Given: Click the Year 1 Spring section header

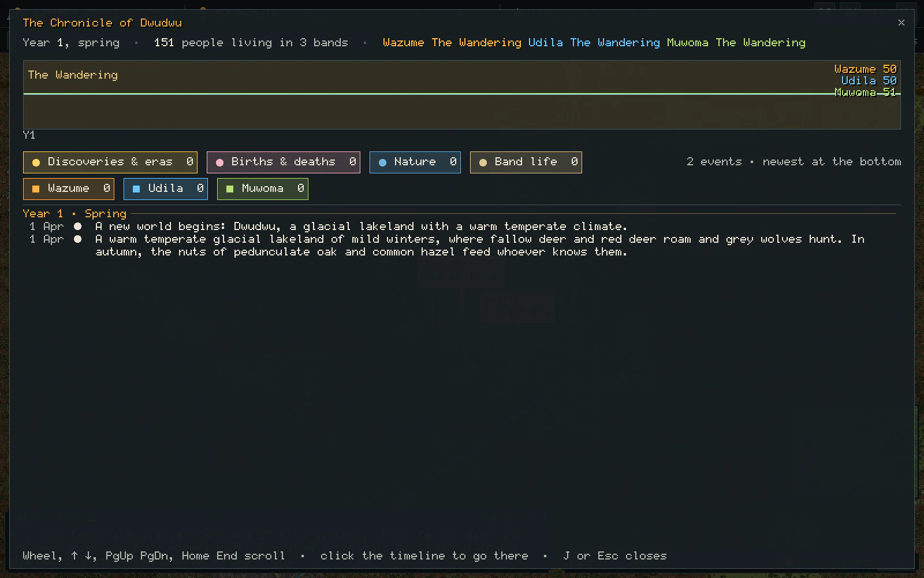Looking at the screenshot, I should pos(74,214).
